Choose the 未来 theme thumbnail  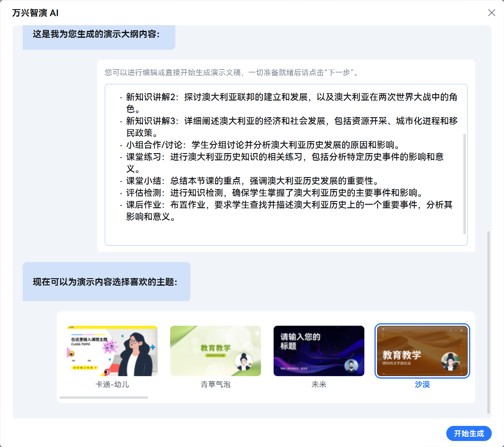[x=319, y=351]
